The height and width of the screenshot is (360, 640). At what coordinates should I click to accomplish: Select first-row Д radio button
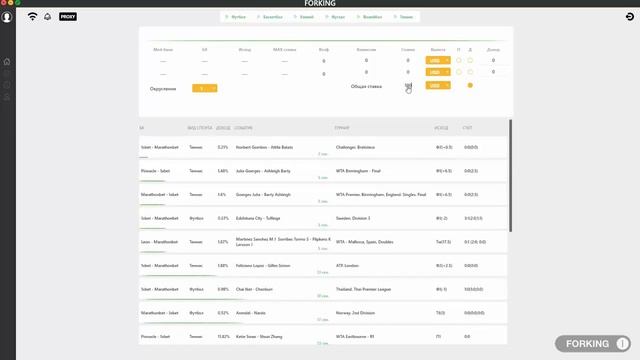click(x=470, y=60)
